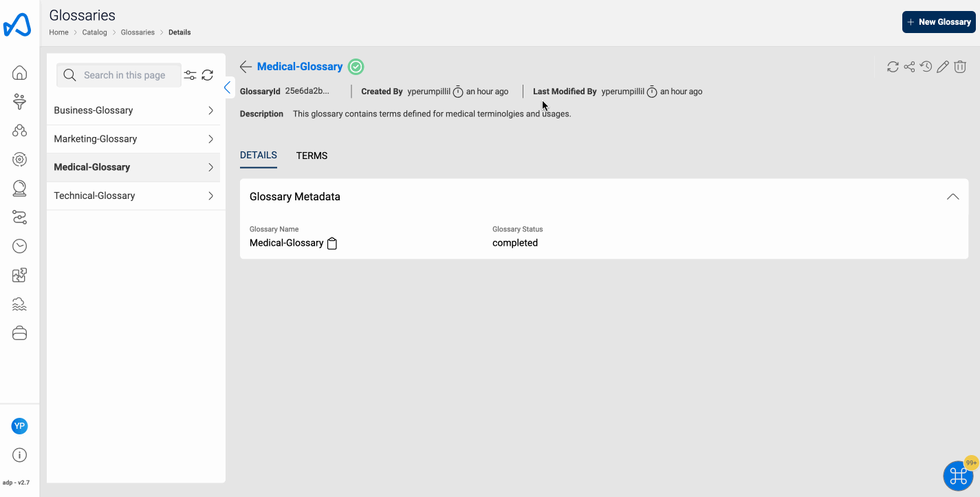Select Marketing-Glossary in the list
This screenshot has width=980, height=497.
(133, 139)
